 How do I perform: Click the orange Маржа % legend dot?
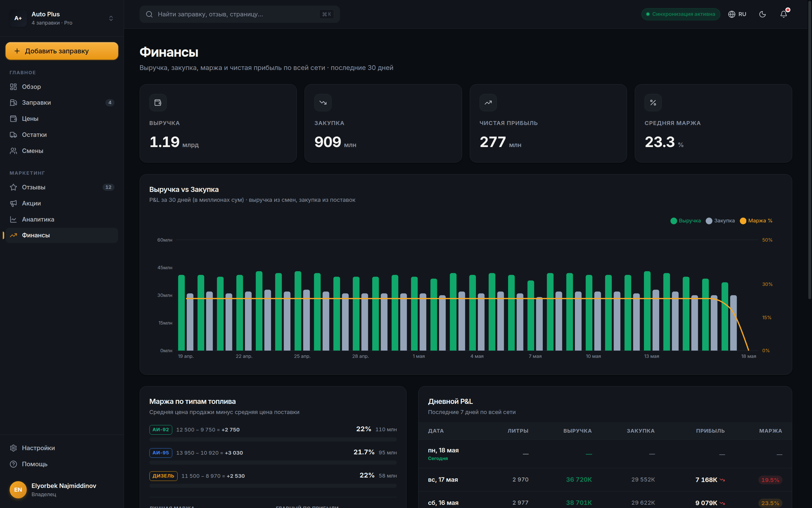point(743,221)
